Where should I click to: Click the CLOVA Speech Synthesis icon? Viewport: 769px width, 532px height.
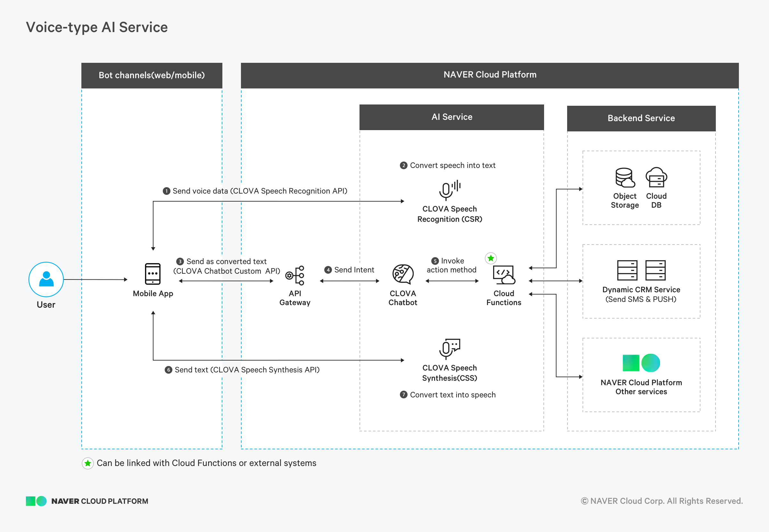pos(450,349)
